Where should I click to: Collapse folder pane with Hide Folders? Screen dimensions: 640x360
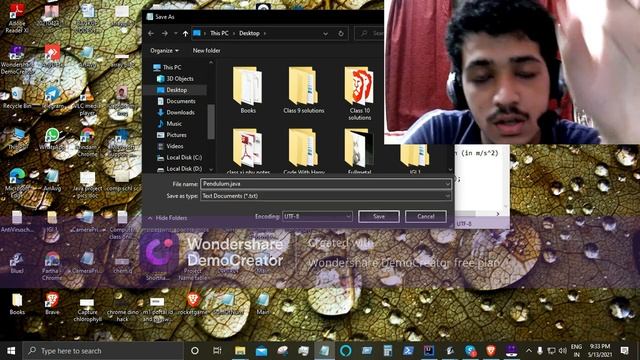click(x=167, y=218)
